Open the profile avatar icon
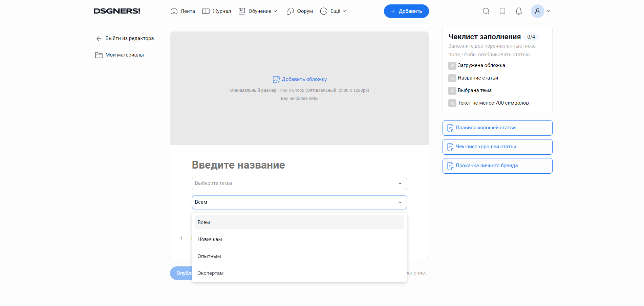The height and width of the screenshot is (306, 644). click(537, 11)
